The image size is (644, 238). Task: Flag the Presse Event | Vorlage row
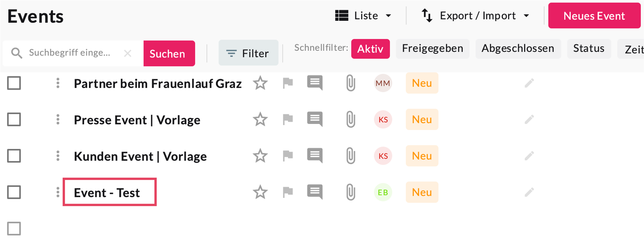tap(288, 119)
